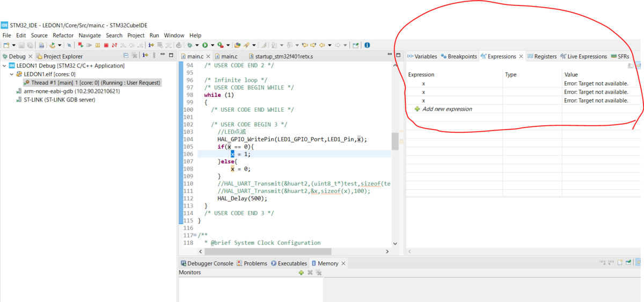Image resolution: width=644 pixels, height=302 pixels.
Task: Open the Navigate menu
Action: [x=90, y=35]
